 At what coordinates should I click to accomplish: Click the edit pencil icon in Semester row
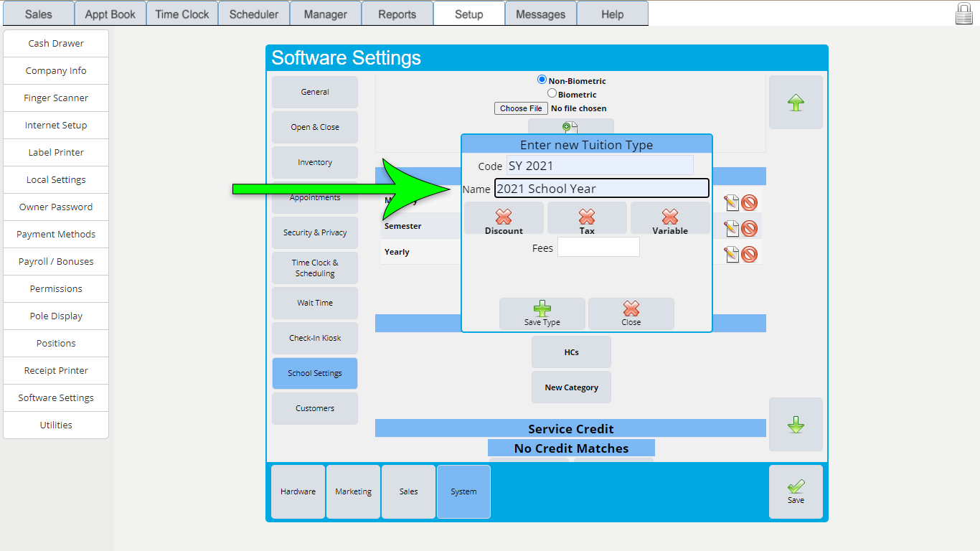pyautogui.click(x=731, y=229)
